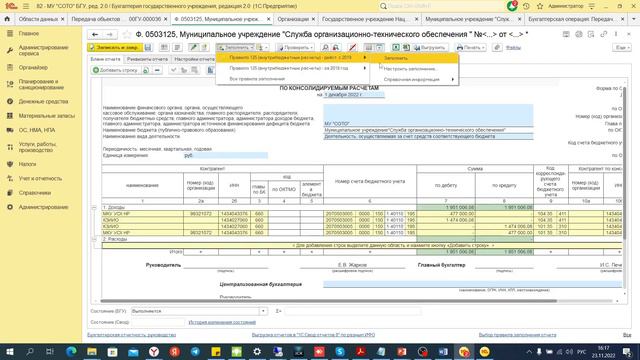Viewport: 640px width, 360px height.
Task: Expand 'Справочная информация' submenu
Action: pyautogui.click(x=414, y=80)
